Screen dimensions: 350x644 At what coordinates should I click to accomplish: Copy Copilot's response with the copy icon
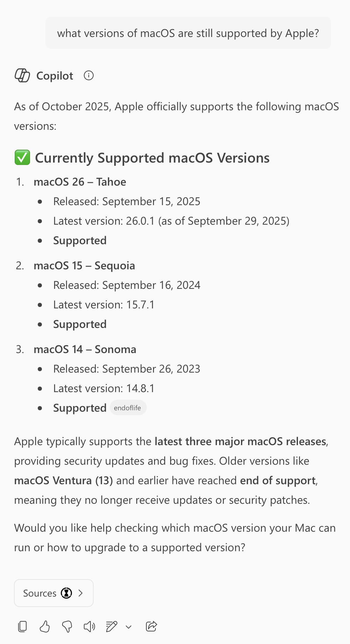coord(22,626)
